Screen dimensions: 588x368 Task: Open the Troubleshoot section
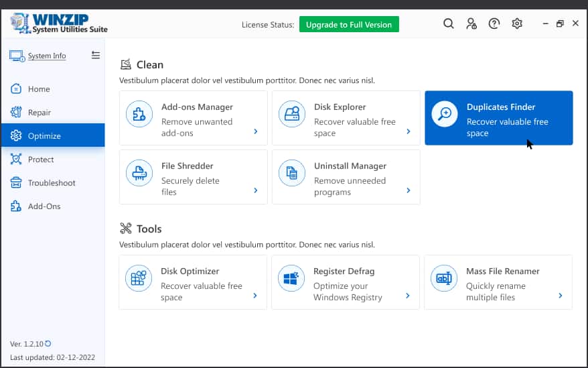coord(53,182)
